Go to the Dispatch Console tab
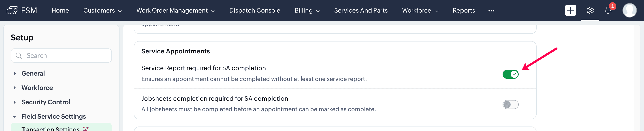Viewport: 644px width, 131px height. (x=254, y=11)
